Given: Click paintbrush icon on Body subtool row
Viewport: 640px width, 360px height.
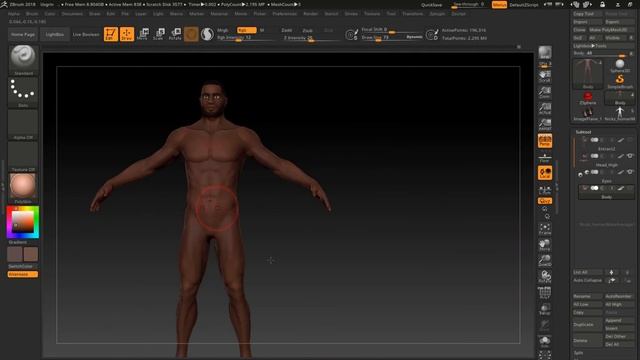Looking at the screenshot, I should pyautogui.click(x=621, y=188).
